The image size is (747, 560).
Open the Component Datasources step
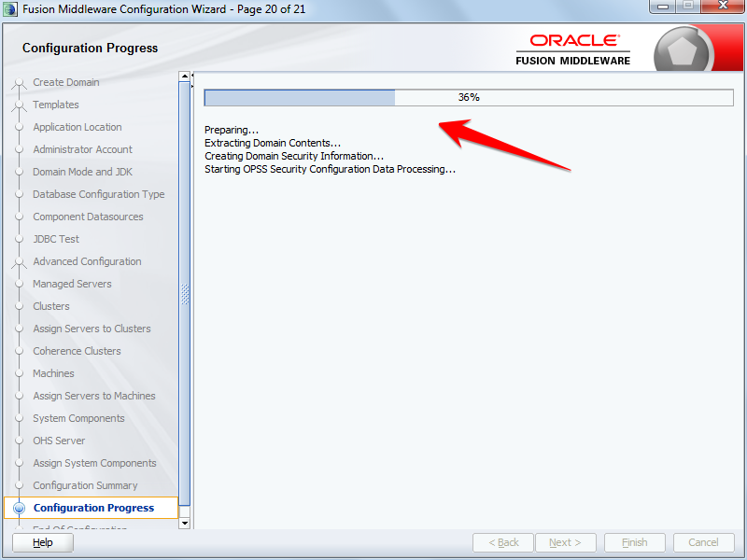[18, 217]
